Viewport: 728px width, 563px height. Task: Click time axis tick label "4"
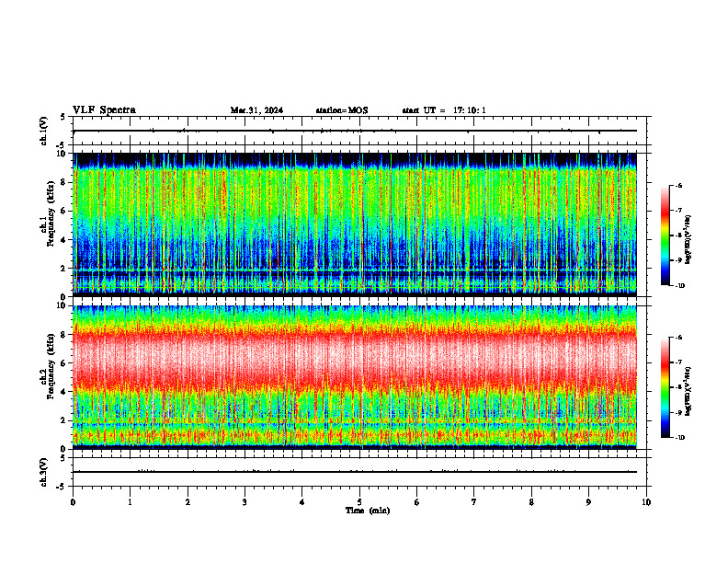[302, 502]
